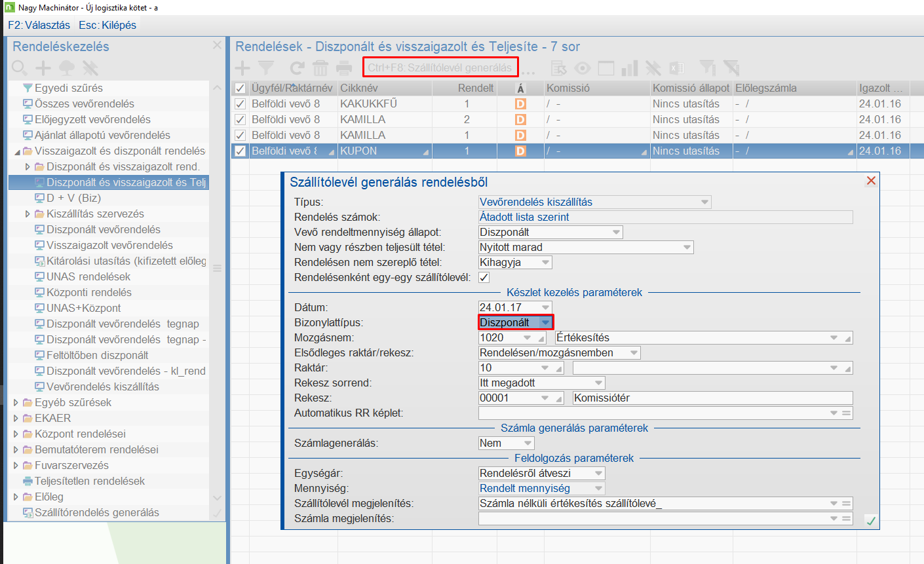
Task: Open the Nyitott marad dropdown
Action: [687, 247]
